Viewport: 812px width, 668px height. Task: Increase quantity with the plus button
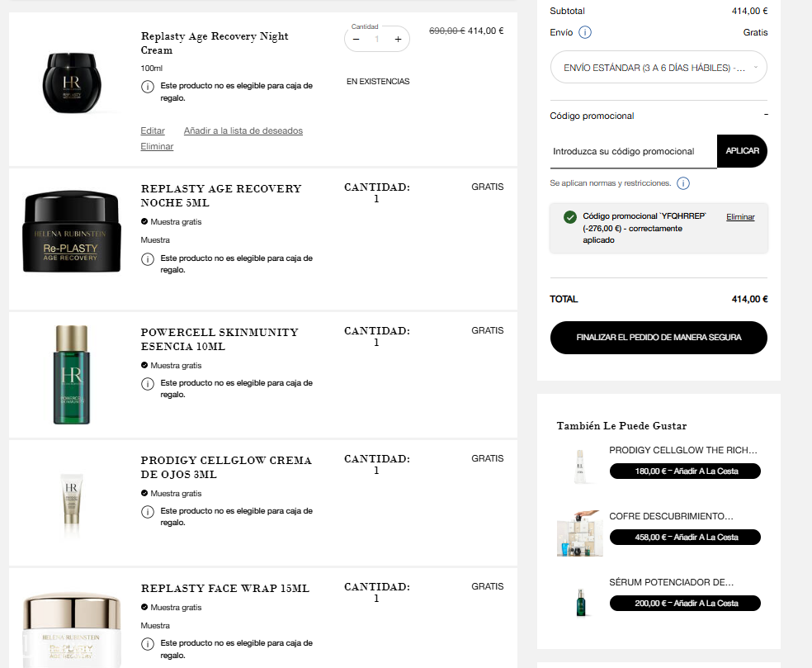[398, 39]
